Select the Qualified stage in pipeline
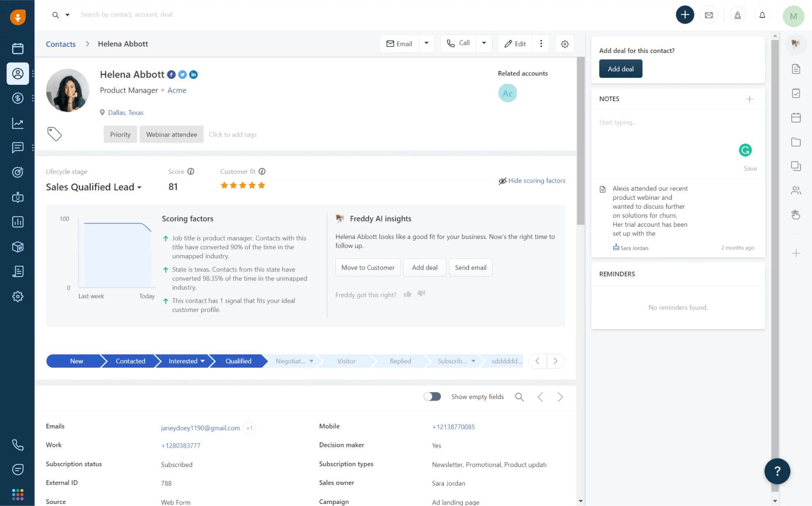This screenshot has width=812, height=506. (238, 361)
